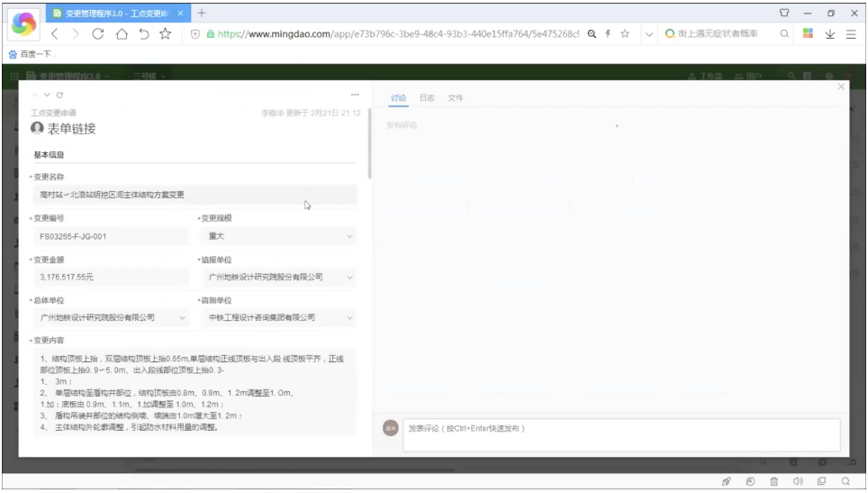Reload the current page
Image resolution: width=868 pixels, height=493 pixels.
[98, 33]
